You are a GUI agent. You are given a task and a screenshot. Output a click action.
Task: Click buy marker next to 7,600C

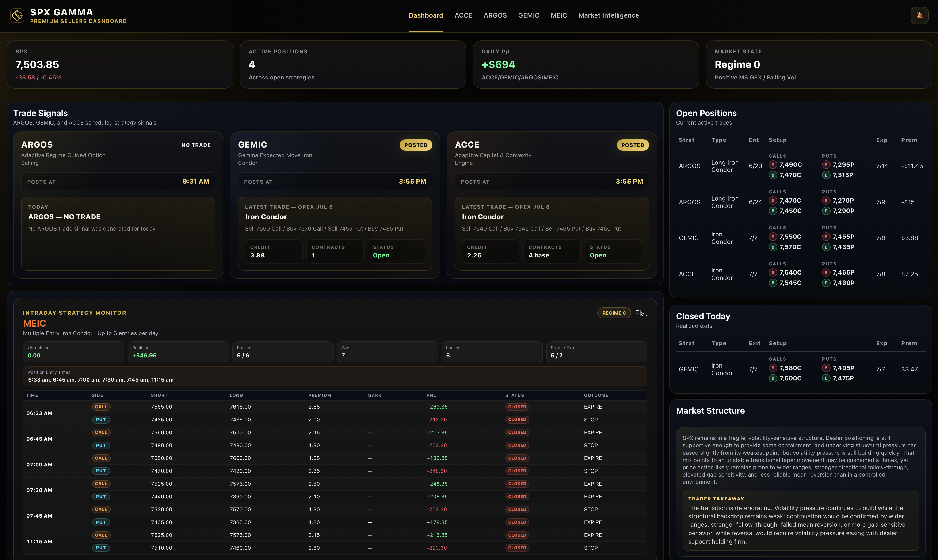[773, 378]
